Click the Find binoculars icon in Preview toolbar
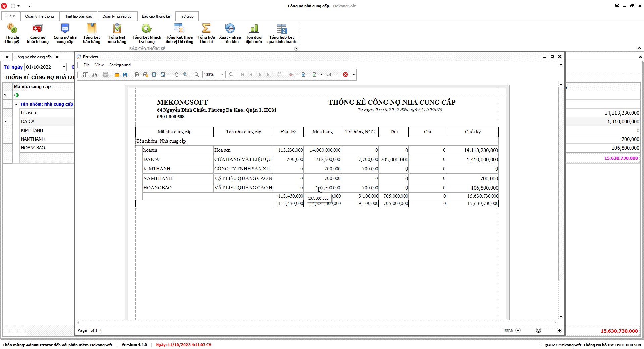 coord(95,74)
